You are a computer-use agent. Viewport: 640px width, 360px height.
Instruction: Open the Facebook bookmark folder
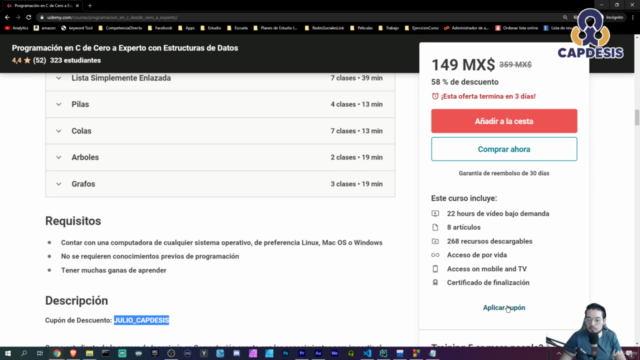(160, 28)
